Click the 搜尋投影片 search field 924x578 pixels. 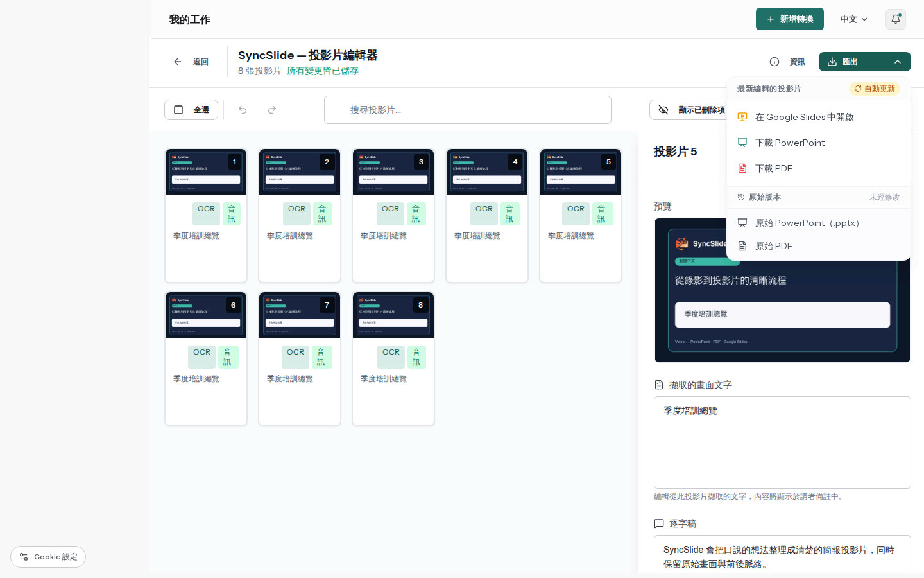468,110
